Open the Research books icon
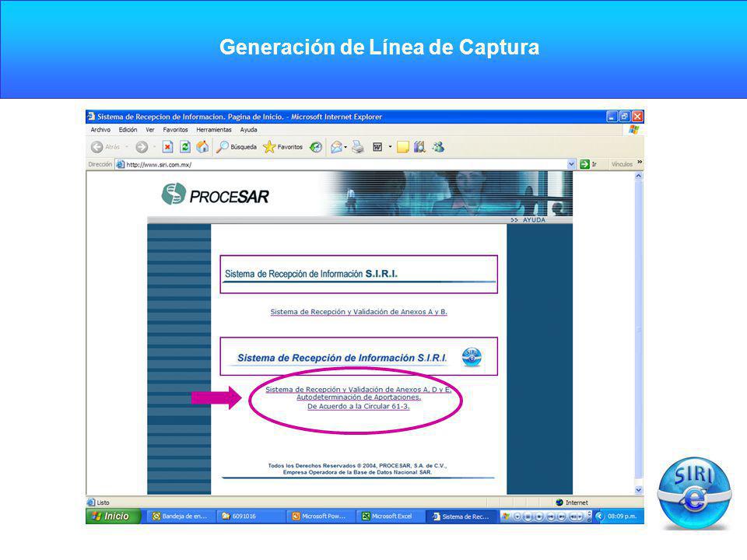Viewport: 747px width, 560px height. click(419, 147)
